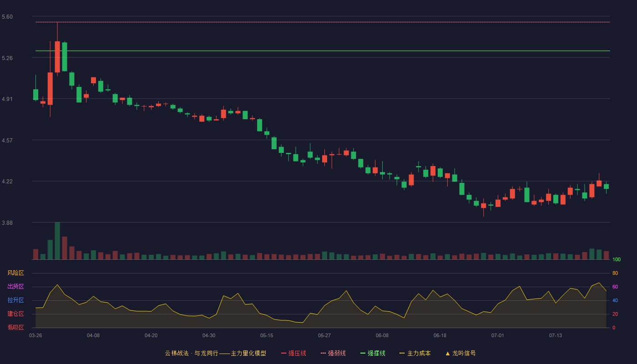Click the tallest volume bar
Image resolution: width=637 pixels, height=364 pixels.
pyautogui.click(x=57, y=241)
